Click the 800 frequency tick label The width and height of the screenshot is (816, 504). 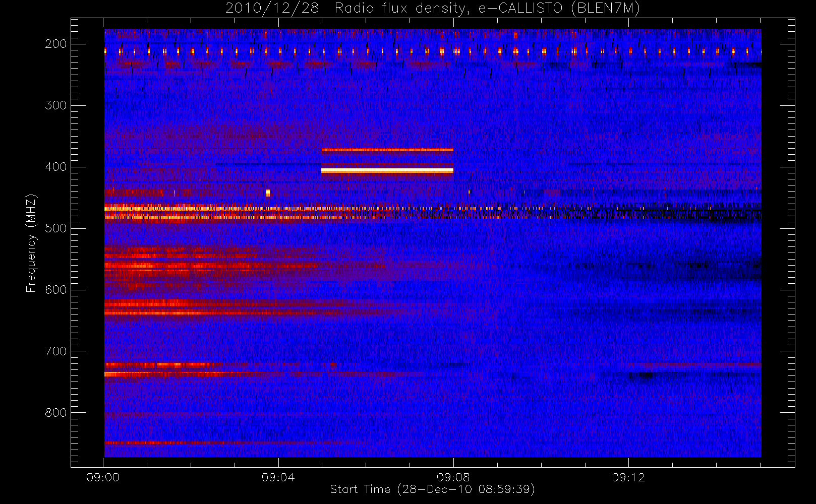(x=56, y=413)
